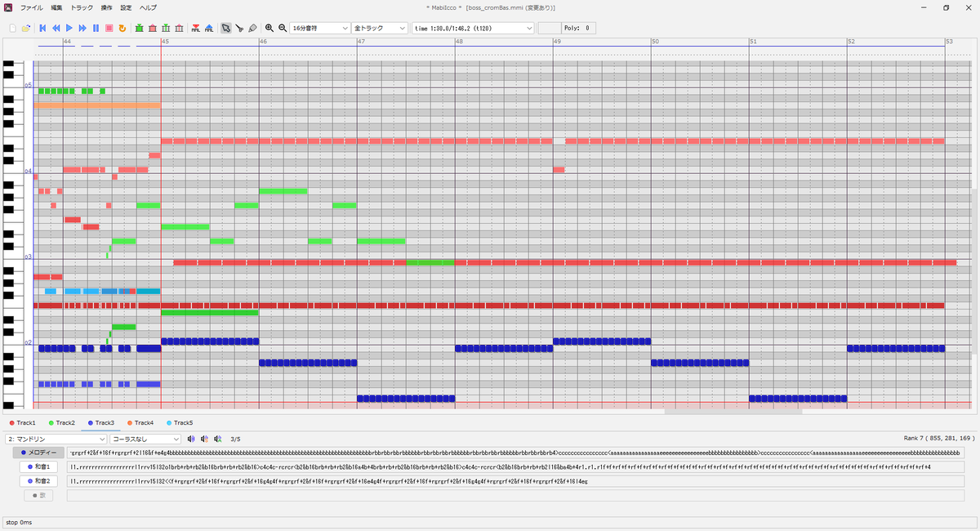
Task: Click into the 和音1 MML text field
Action: click(x=515, y=467)
